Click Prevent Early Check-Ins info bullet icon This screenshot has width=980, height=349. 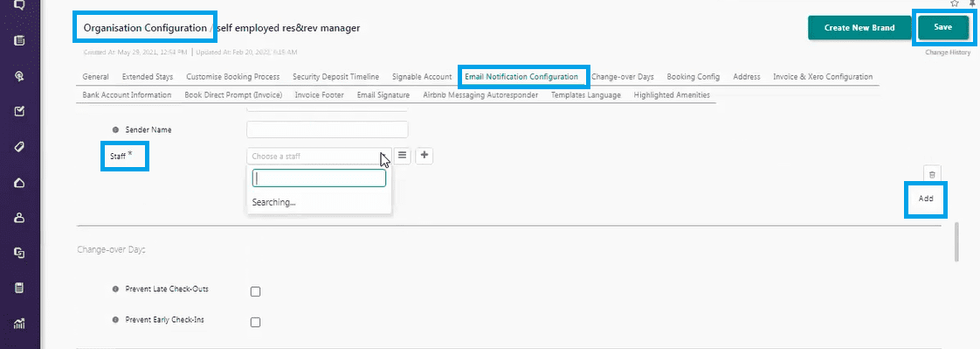point(115,319)
